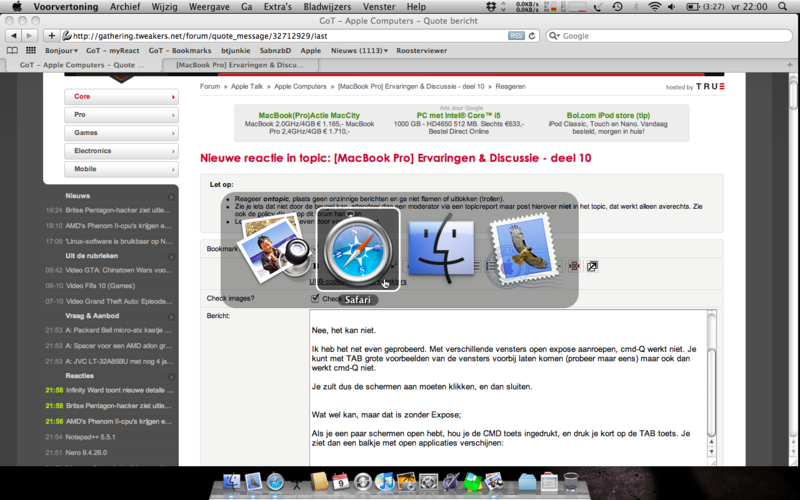800x500 pixels.
Task: Click the Apple Talk breadcrumb link
Action: tap(247, 87)
